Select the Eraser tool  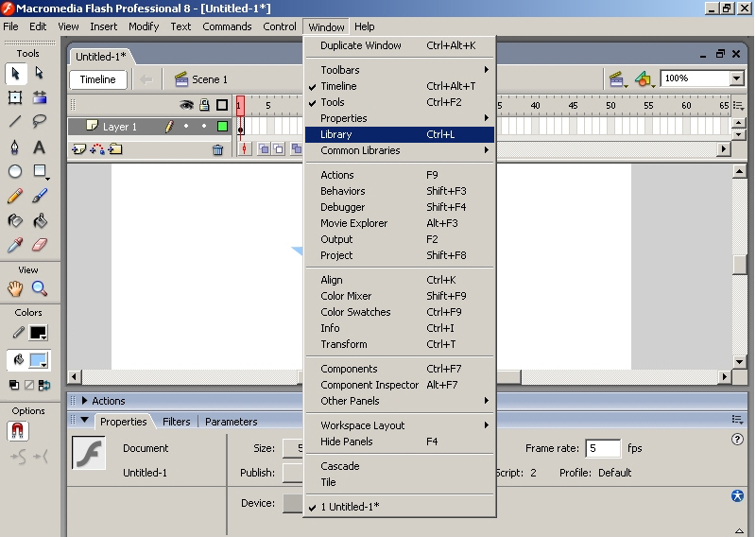click(40, 245)
